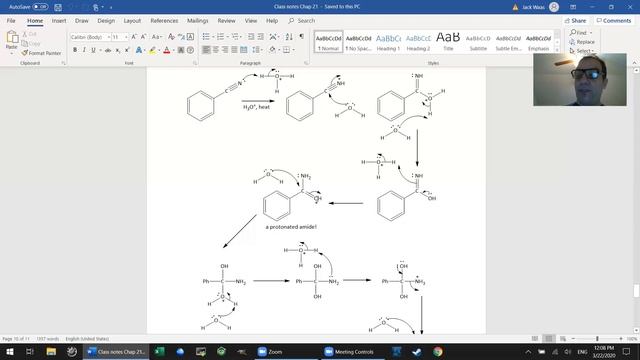
Task: Expand the Numbering list dropdown
Action: (x=227, y=37)
